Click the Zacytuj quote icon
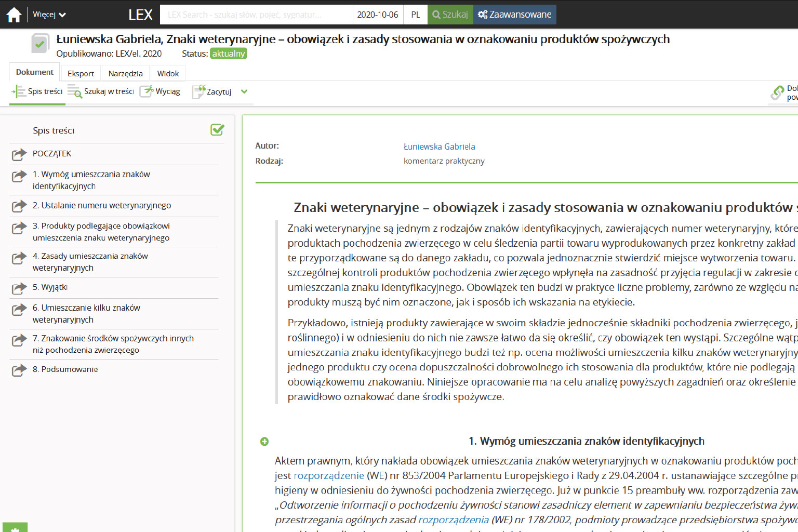This screenshot has width=798, height=532. tap(199, 91)
